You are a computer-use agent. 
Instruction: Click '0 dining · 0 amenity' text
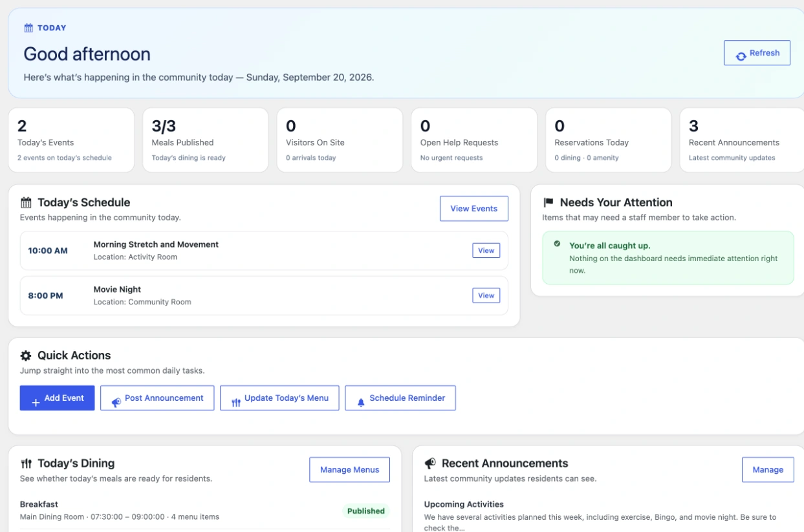(587, 158)
